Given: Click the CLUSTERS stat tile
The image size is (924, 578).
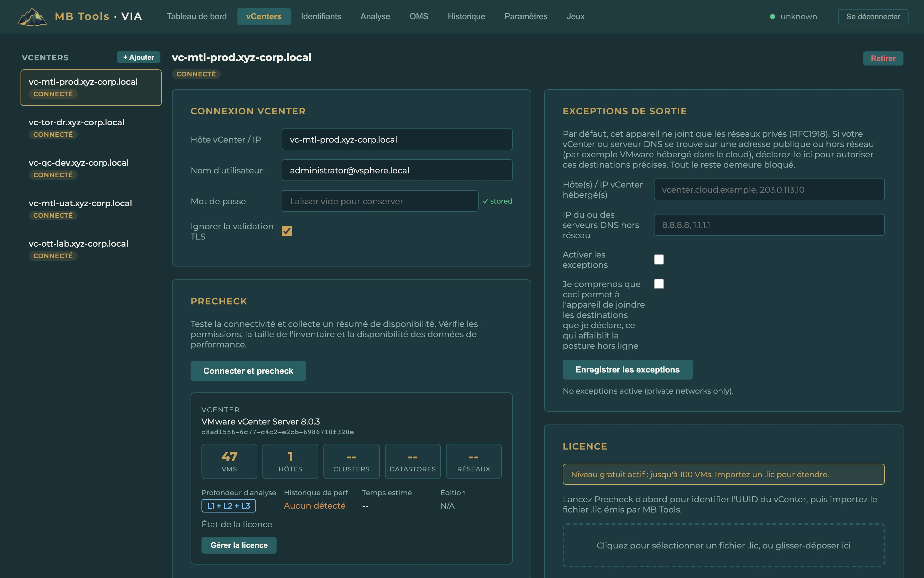Looking at the screenshot, I should tap(351, 461).
